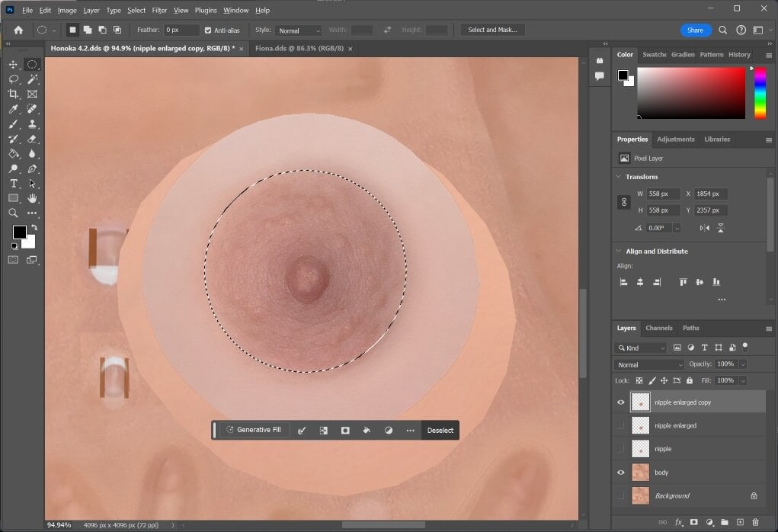Select the Brush tool

[x=14, y=124]
